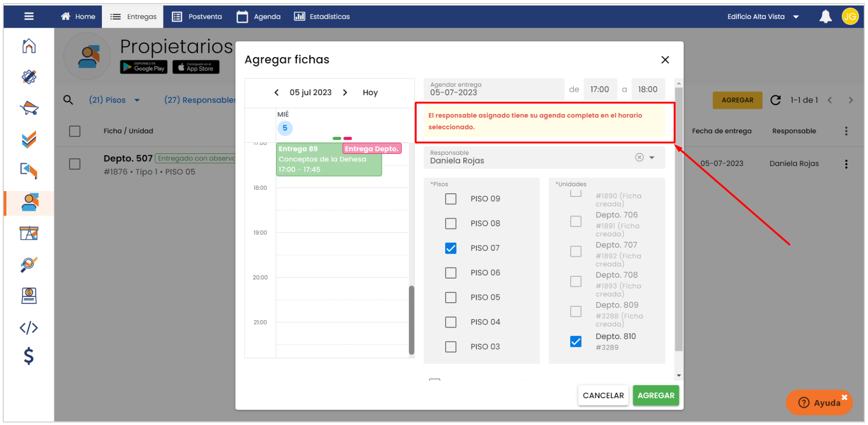The image size is (868, 425).
Task: Click the house icon in sidebar
Action: (x=29, y=46)
